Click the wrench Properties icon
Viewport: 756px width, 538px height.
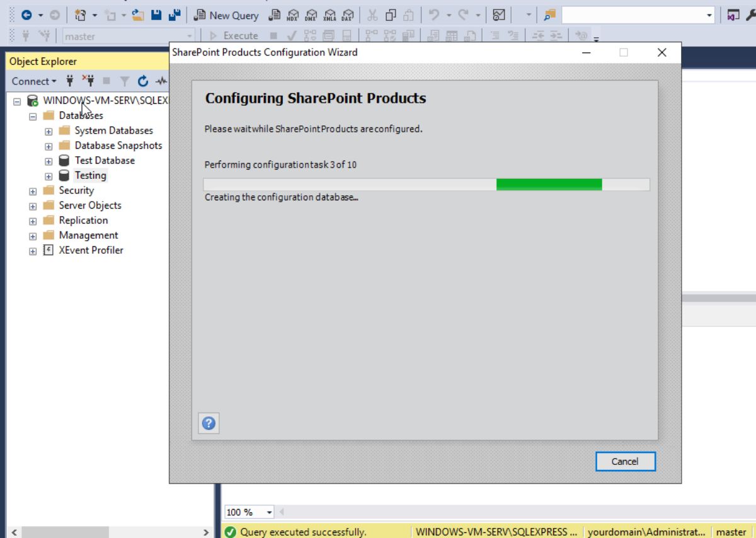click(x=750, y=15)
